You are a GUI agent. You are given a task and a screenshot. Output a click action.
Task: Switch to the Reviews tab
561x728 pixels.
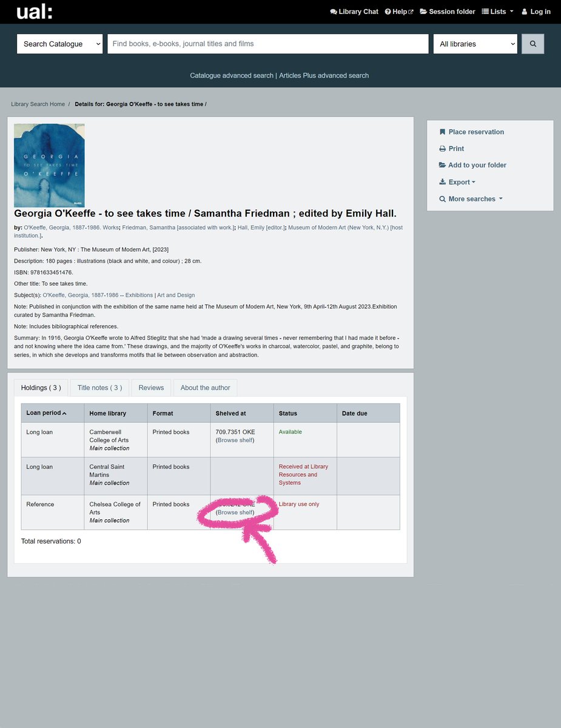point(151,388)
